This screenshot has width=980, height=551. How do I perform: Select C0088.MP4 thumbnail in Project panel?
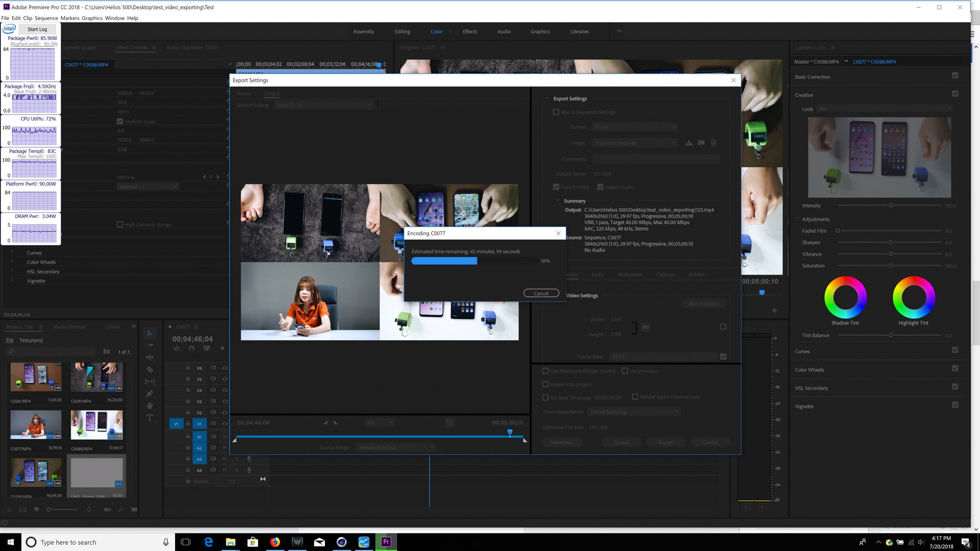pyautogui.click(x=97, y=425)
